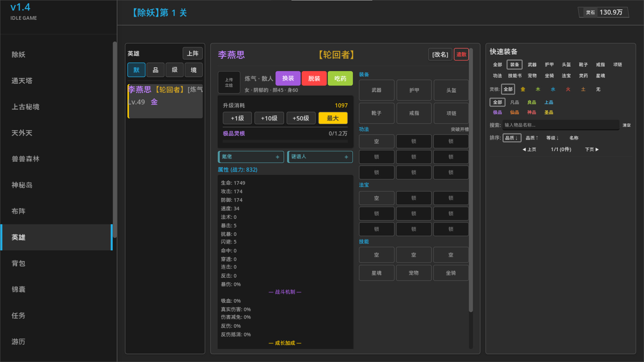
Task: Filter quick equip by 金 spirit root
Action: (523, 89)
